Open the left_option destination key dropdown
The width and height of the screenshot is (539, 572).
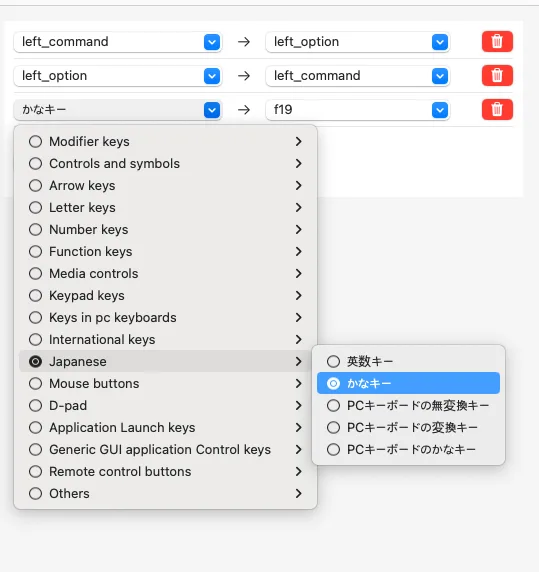[x=357, y=42]
